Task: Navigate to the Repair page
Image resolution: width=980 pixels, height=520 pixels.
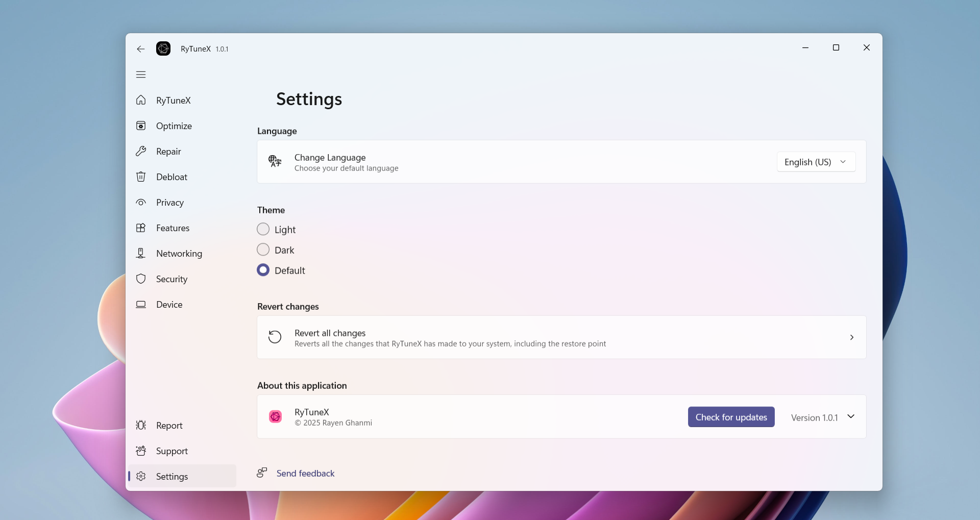Action: (182, 151)
